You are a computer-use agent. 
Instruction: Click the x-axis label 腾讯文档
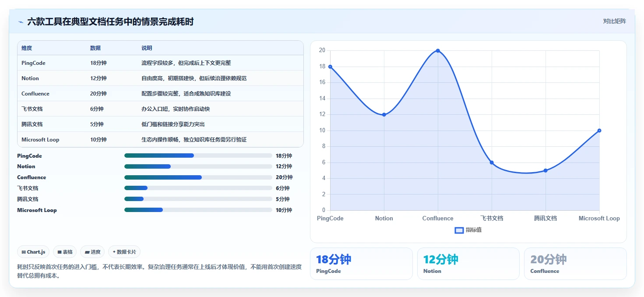tap(545, 218)
